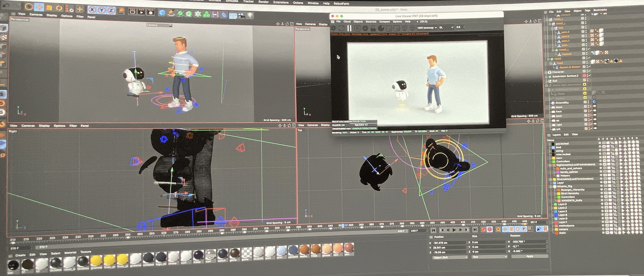The height and width of the screenshot is (276, 644).
Task: Open Cameras menu in Perspective viewport
Action: tap(36, 15)
